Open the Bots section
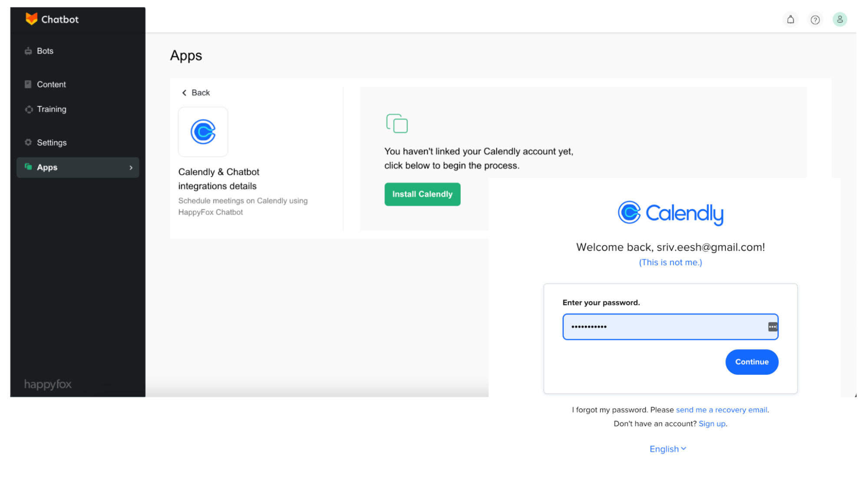The image size is (868, 483). (45, 50)
